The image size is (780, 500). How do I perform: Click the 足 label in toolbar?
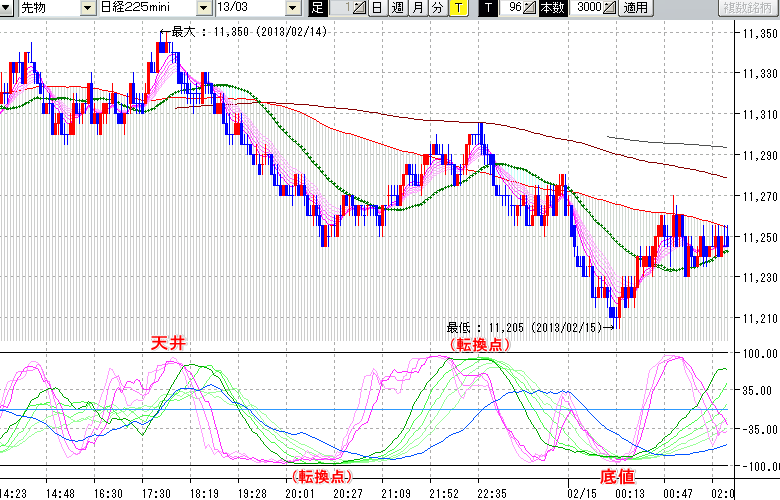coord(317,8)
